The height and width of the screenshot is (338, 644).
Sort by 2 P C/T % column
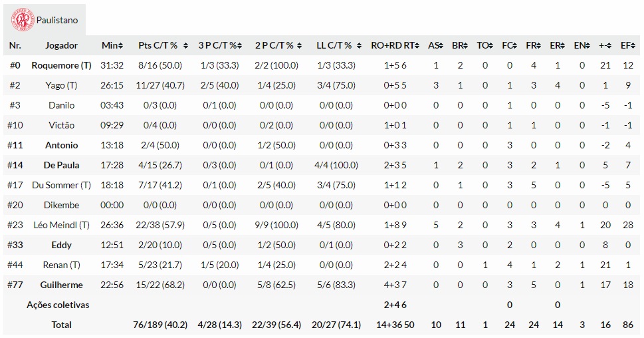pyautogui.click(x=278, y=45)
